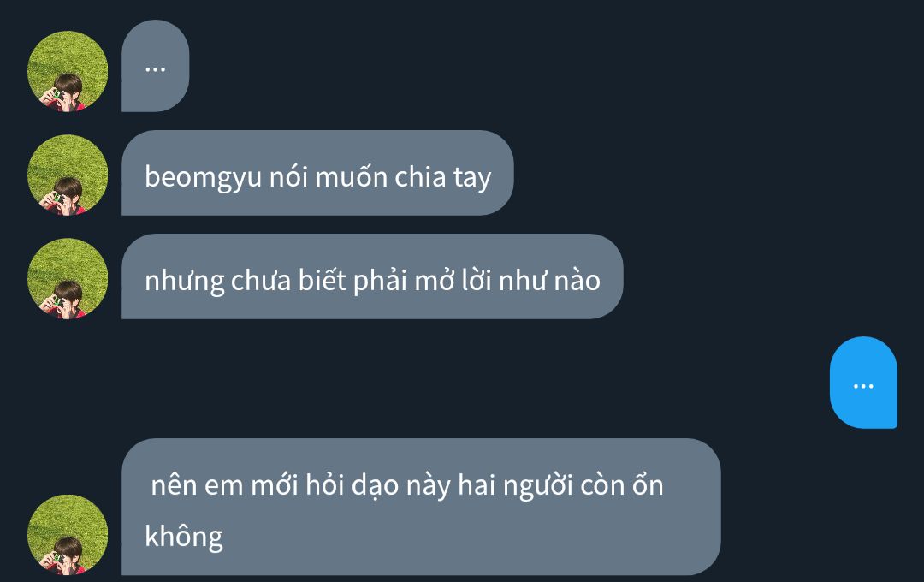Screen dimensions: 924x582
Task: Select the blue outgoing ellipsis bubble
Action: pos(863,382)
